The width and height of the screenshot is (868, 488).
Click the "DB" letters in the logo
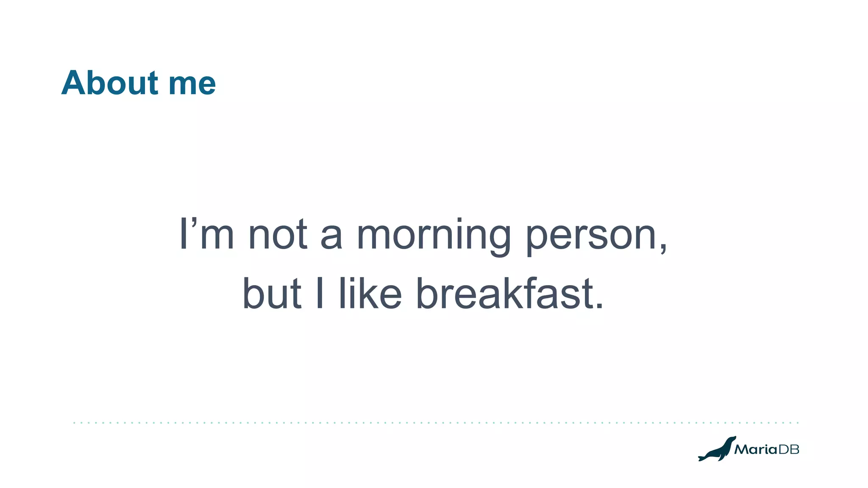click(x=789, y=449)
